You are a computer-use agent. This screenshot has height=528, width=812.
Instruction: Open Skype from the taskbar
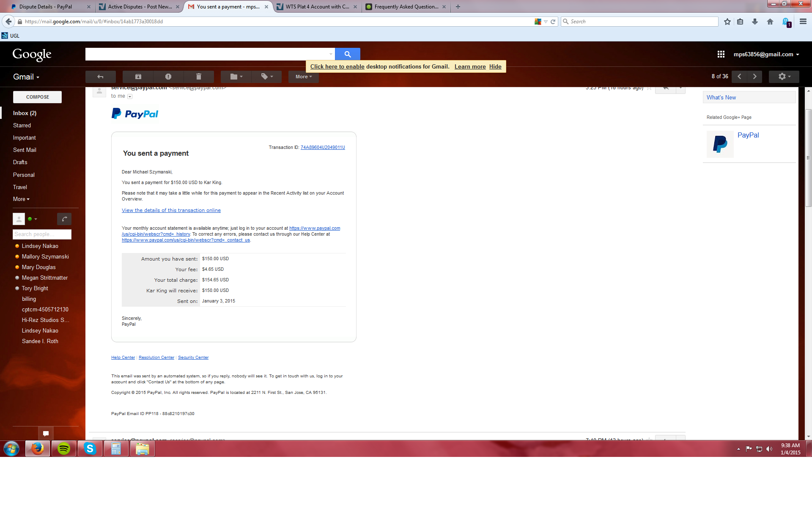point(90,448)
